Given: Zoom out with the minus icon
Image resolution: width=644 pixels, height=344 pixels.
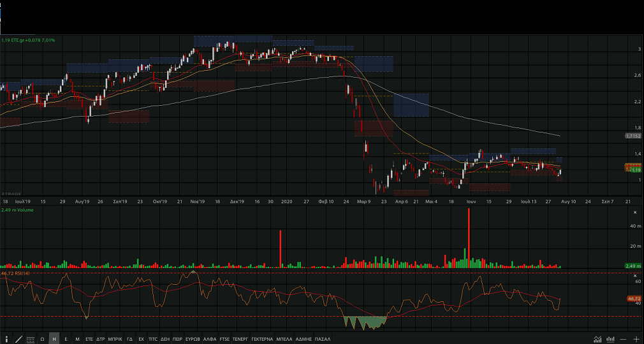Looking at the screenshot, I should tap(624, 339).
